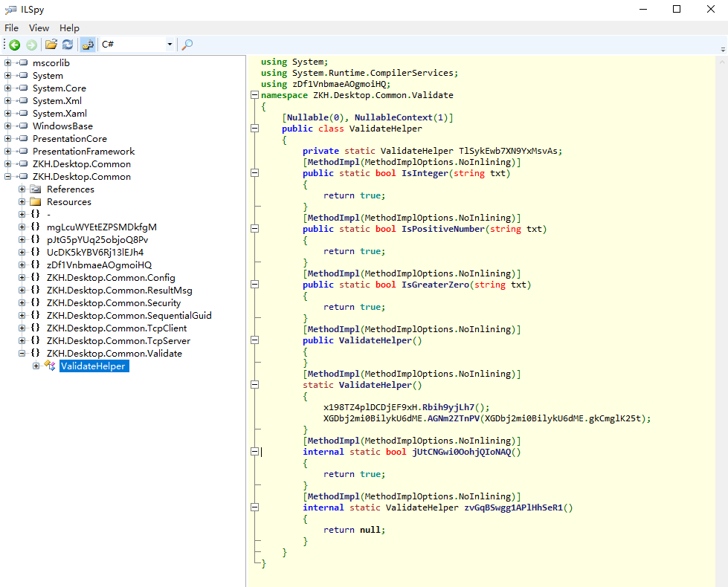Select ZKH.Desktop.Common.SequentialGuid namespace
Image resolution: width=728 pixels, height=587 pixels.
(x=129, y=315)
